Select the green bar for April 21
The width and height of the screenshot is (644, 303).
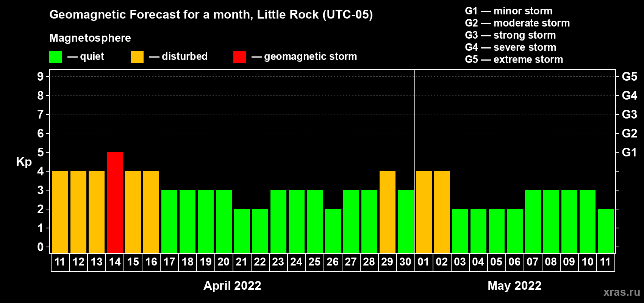242,231
